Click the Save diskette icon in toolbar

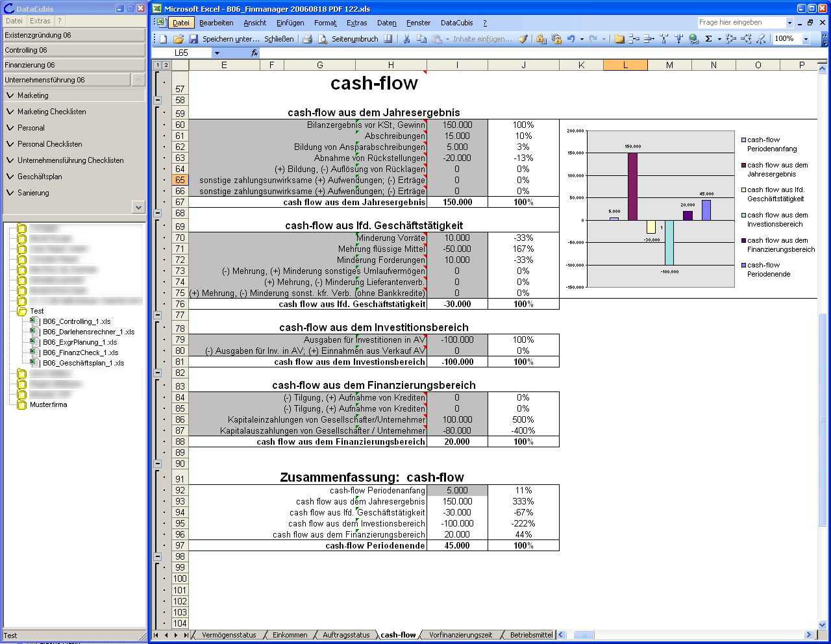click(193, 39)
